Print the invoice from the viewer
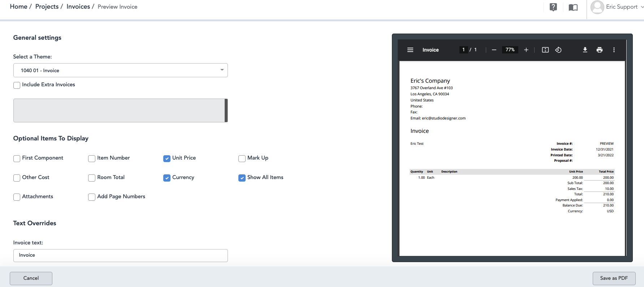This screenshot has width=644, height=287. pos(600,50)
